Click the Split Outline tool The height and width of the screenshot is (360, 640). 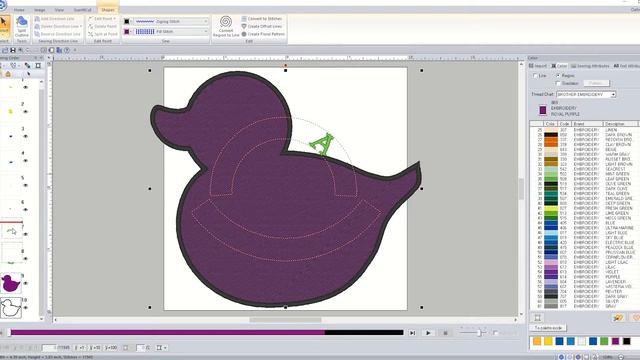pos(22,27)
